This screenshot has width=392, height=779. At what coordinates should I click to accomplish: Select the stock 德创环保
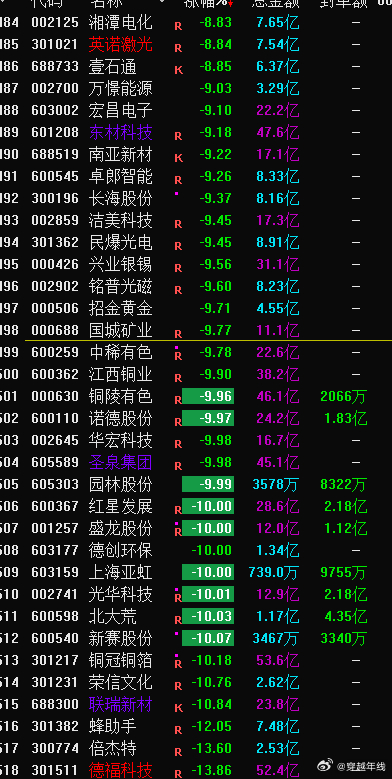point(121,550)
